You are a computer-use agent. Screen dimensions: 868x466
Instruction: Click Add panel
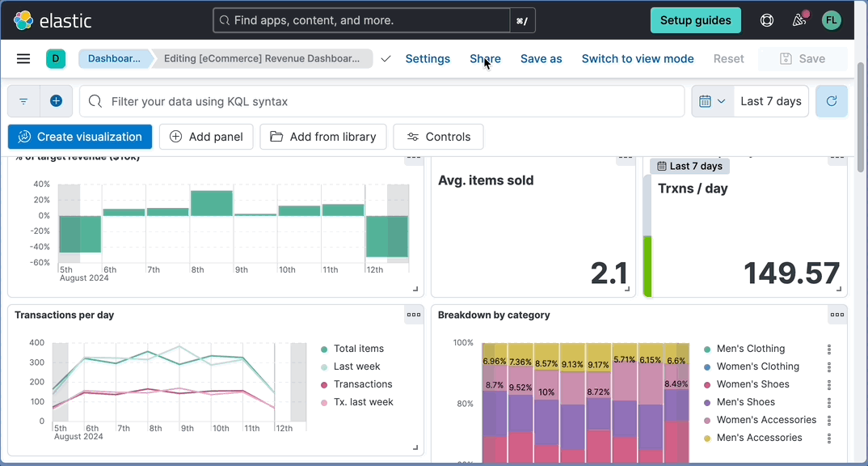206,137
